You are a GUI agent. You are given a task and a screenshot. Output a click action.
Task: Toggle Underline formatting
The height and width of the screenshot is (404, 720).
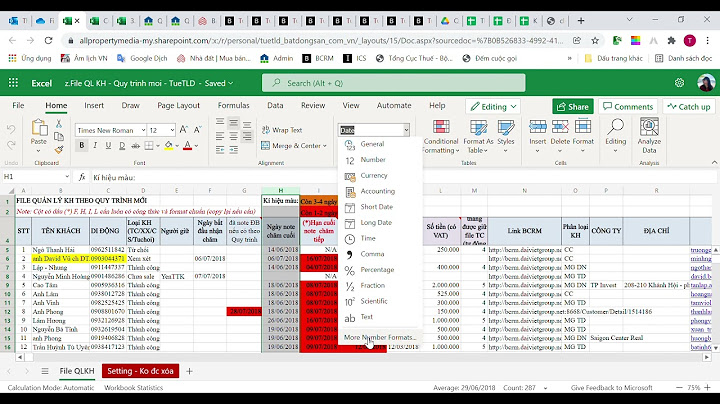pos(108,146)
